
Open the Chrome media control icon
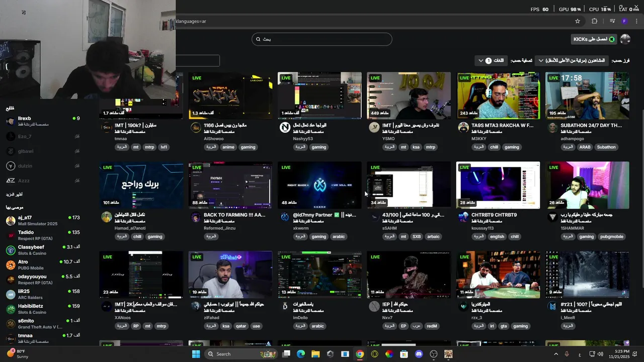click(612, 21)
